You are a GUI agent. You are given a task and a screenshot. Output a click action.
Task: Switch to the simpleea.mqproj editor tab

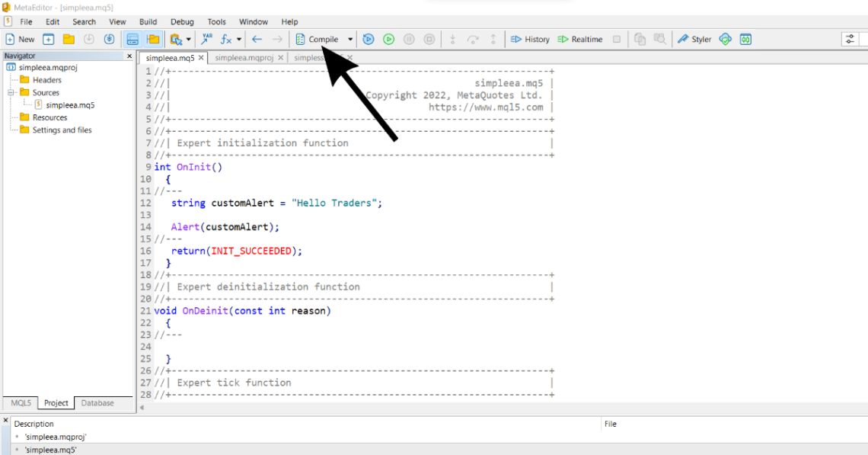[x=244, y=58]
